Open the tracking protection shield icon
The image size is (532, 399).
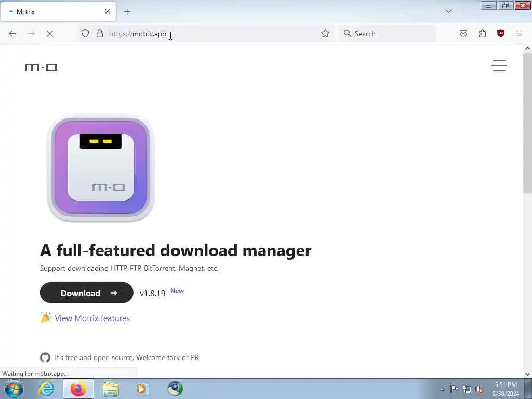coord(85,33)
